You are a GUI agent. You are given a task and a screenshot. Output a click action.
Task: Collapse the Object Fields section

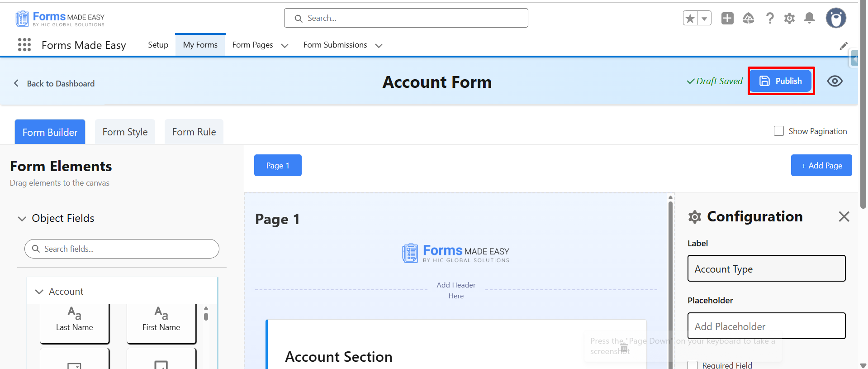[x=22, y=219]
